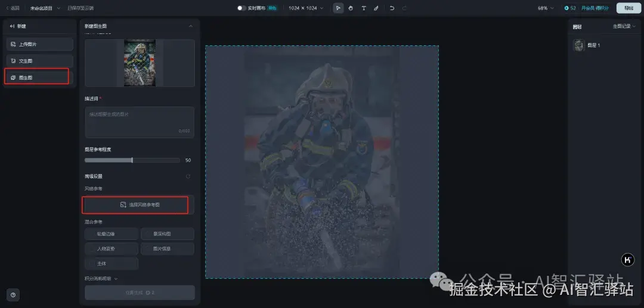Image resolution: width=644 pixels, height=308 pixels.
Task: Click the firefighter reference image thumbnail
Action: click(140, 63)
